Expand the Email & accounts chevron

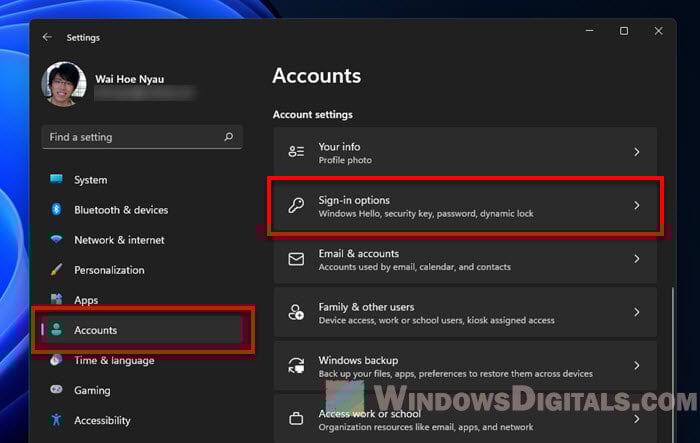click(637, 259)
